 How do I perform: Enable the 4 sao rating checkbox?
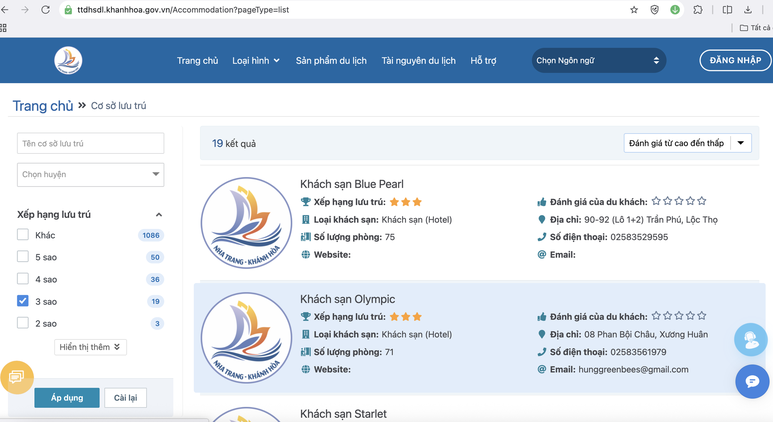tap(23, 279)
